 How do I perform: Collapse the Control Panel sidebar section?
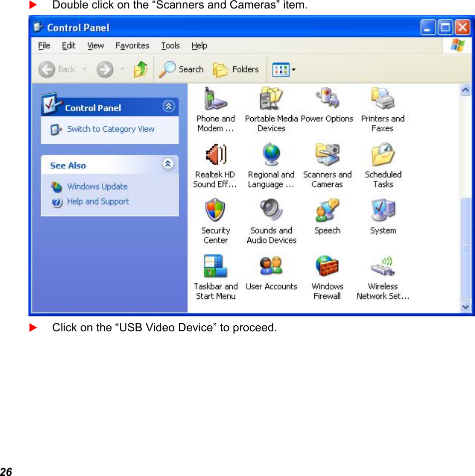[169, 106]
